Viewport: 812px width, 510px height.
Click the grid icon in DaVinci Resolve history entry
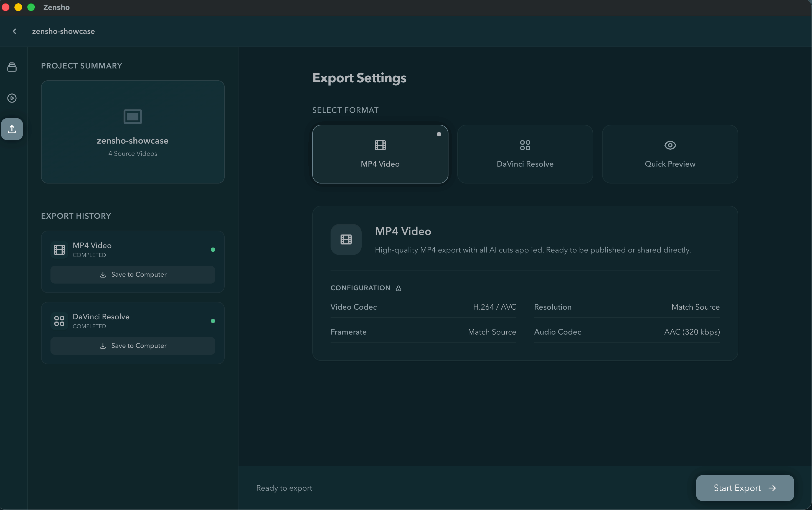pyautogui.click(x=59, y=321)
